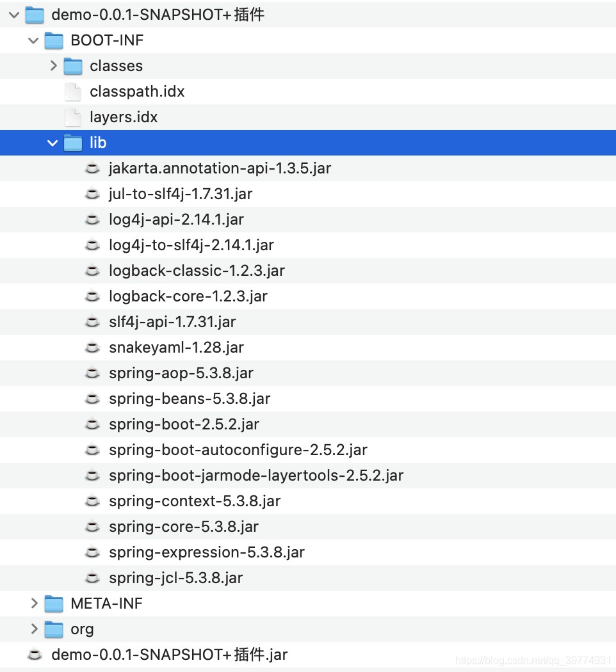The height and width of the screenshot is (672, 616).
Task: Click the spring-core-5.3.8.jar file icon
Action: pyautogui.click(x=92, y=527)
